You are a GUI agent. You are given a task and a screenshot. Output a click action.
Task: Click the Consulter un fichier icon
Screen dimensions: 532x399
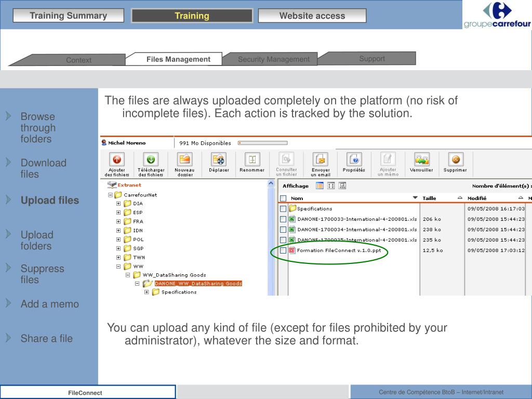point(286,159)
